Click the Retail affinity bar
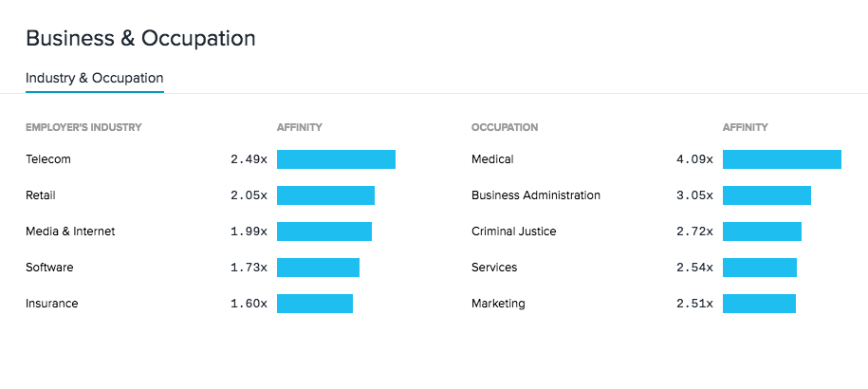 click(325, 195)
